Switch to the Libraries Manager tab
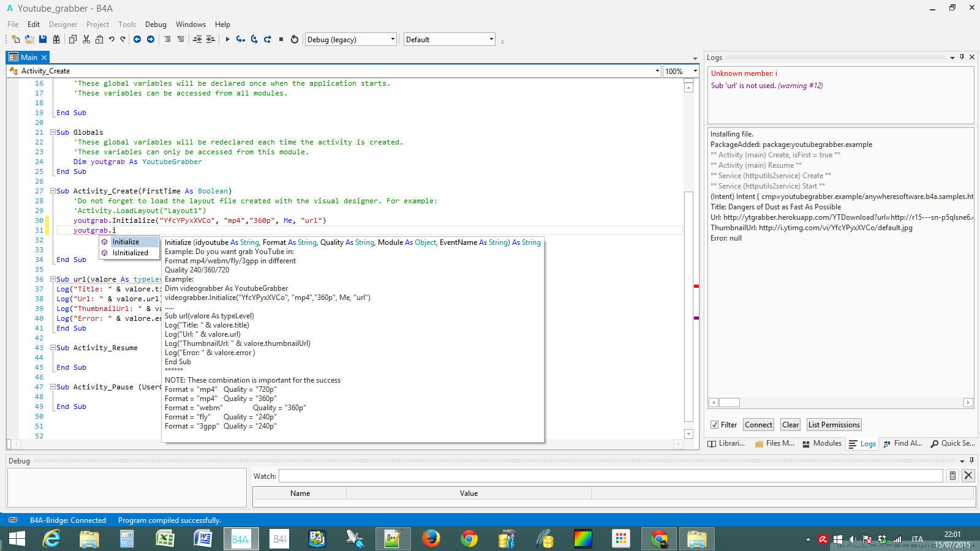 pos(726,443)
